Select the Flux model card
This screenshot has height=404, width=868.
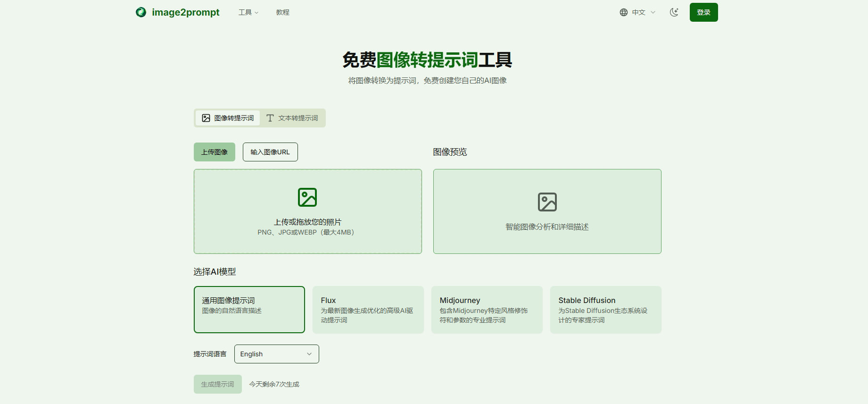pyautogui.click(x=368, y=310)
